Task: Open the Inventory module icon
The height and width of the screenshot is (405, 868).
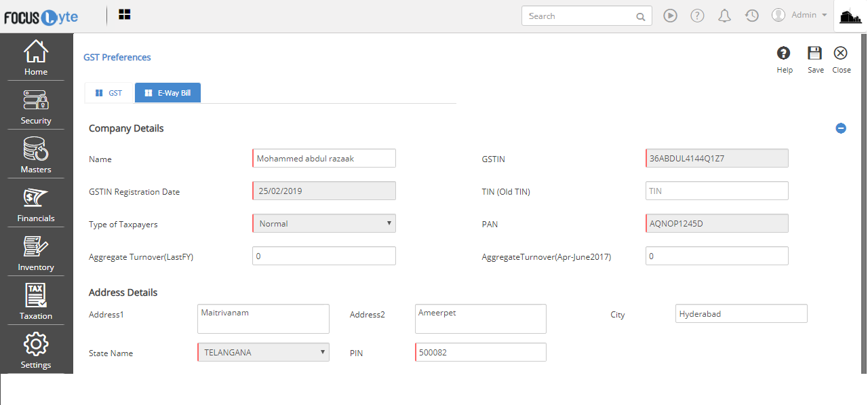Action: pyautogui.click(x=36, y=253)
